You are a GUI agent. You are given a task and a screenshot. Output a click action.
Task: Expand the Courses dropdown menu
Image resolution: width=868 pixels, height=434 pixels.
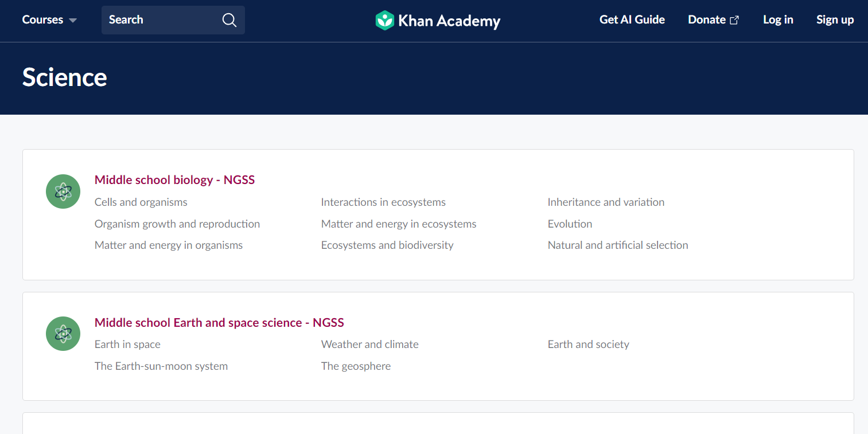click(x=49, y=20)
